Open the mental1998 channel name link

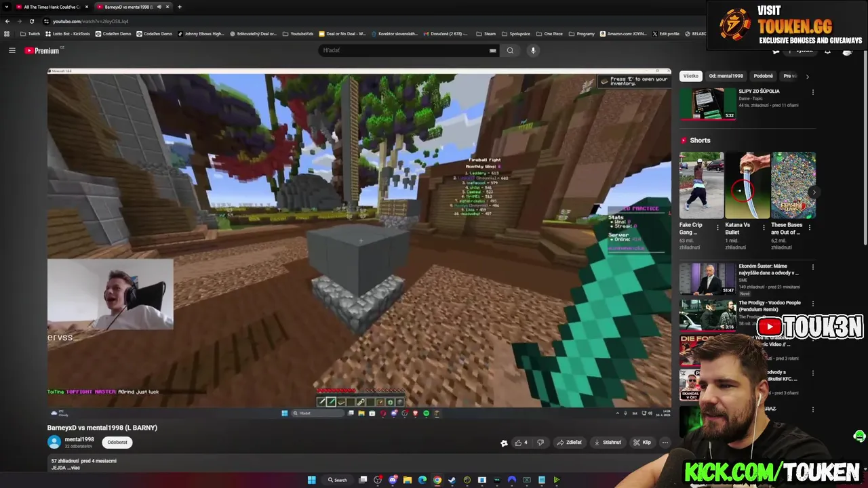[x=79, y=439]
